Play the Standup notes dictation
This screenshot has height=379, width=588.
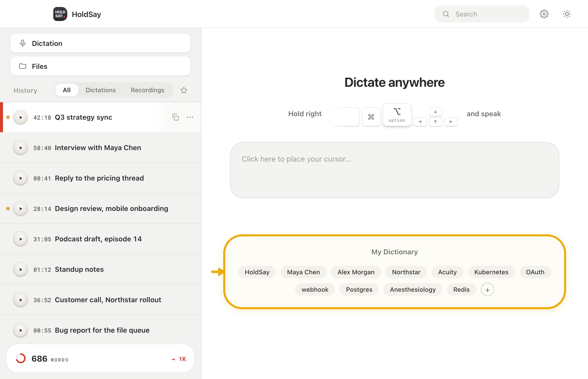[x=20, y=269]
